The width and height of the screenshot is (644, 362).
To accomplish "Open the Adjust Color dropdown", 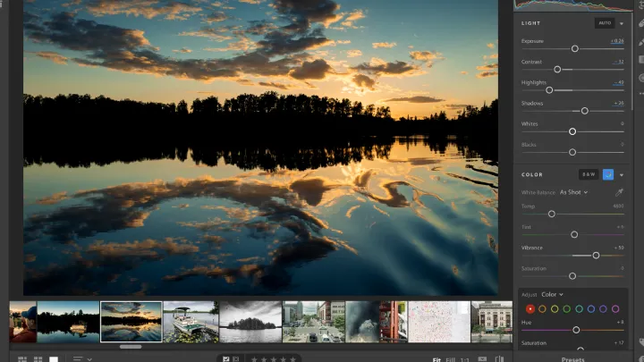I will coord(552,294).
